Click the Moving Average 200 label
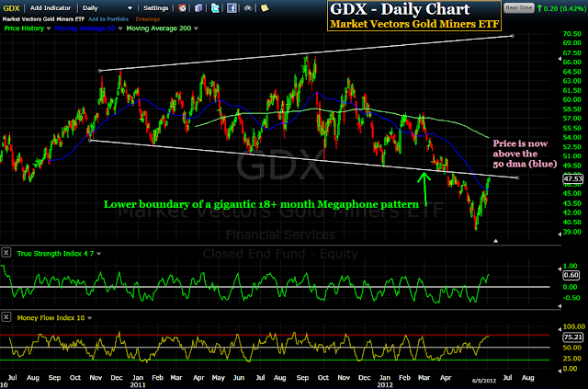Screen dimensions: 588x389 pos(159,29)
